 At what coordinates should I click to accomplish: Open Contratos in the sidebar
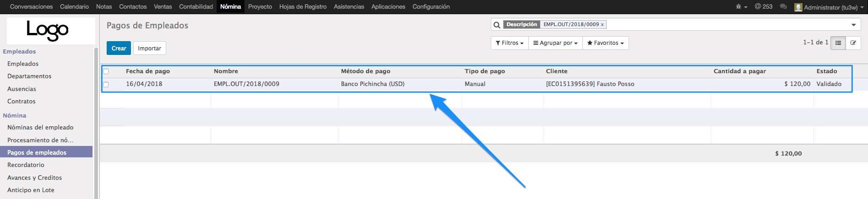coord(21,101)
